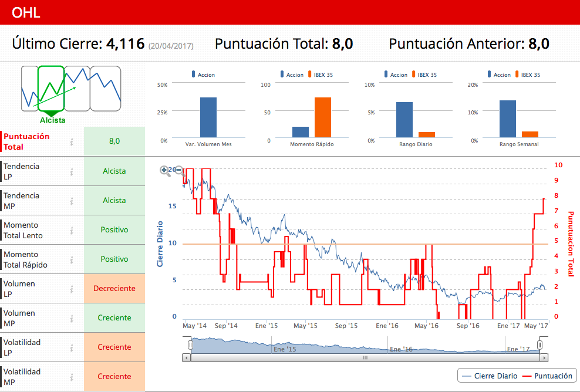Show info for Momento Total Lento
The height and width of the screenshot is (392, 580).
(72, 231)
